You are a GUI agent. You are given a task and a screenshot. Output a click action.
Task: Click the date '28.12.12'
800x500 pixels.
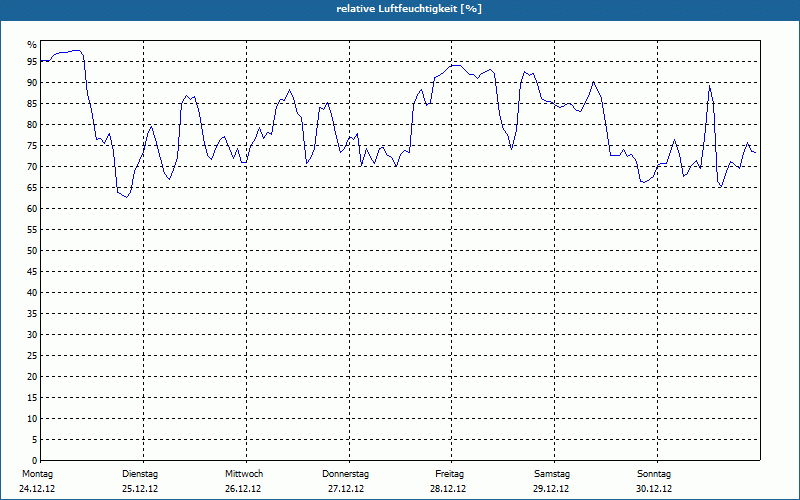coord(448,489)
